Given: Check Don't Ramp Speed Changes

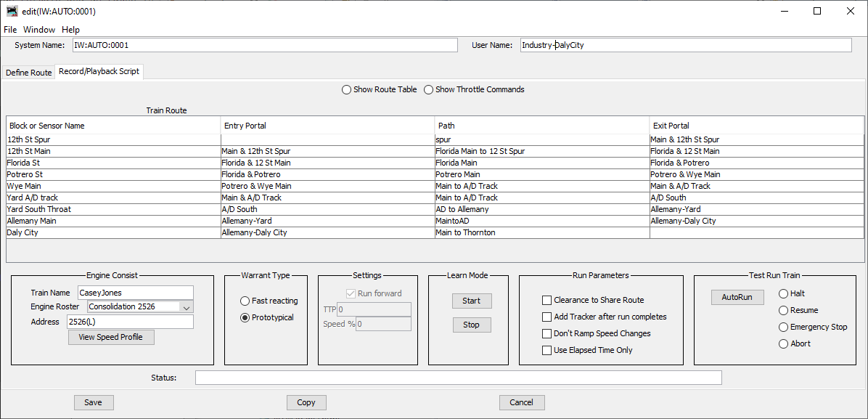Looking at the screenshot, I should (x=547, y=333).
